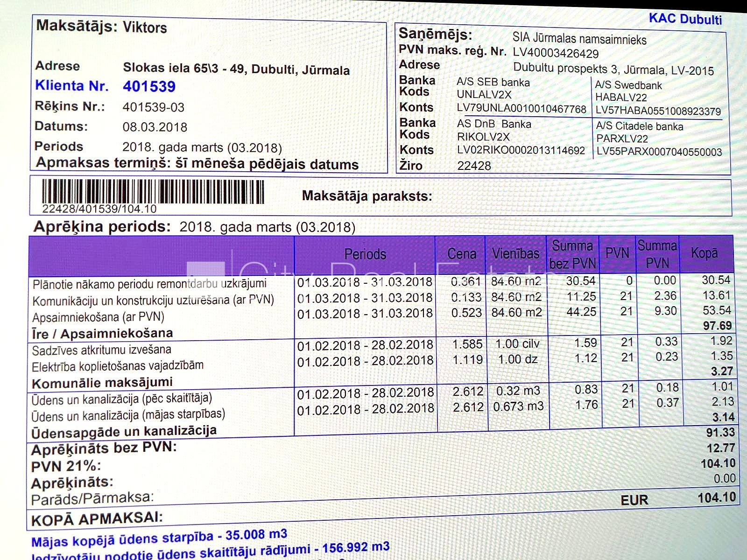Click the final EUR total 104.10

coord(716,497)
